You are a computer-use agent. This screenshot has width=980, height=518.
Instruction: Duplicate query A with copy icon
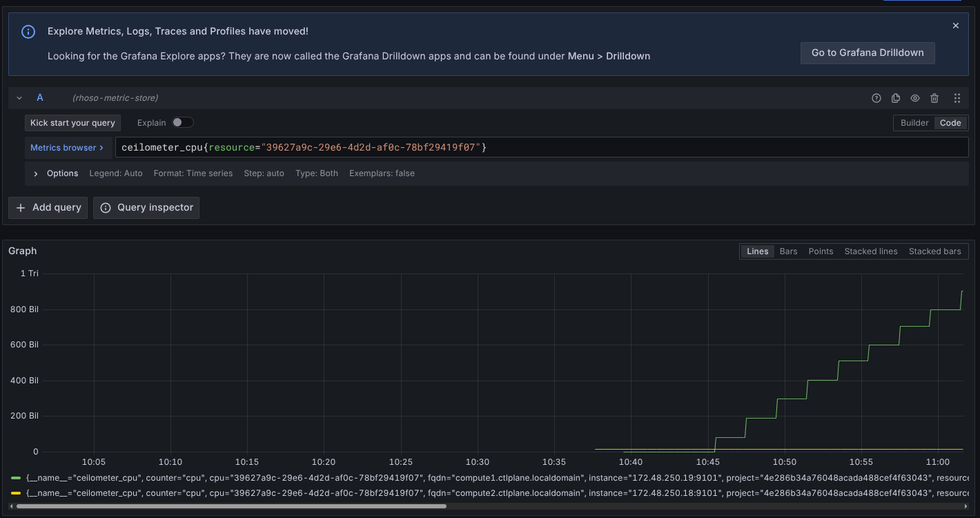[896, 98]
